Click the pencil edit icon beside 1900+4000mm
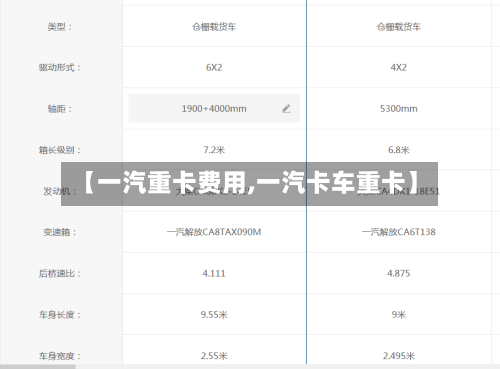Screen dimensions: 500x369 286,109
